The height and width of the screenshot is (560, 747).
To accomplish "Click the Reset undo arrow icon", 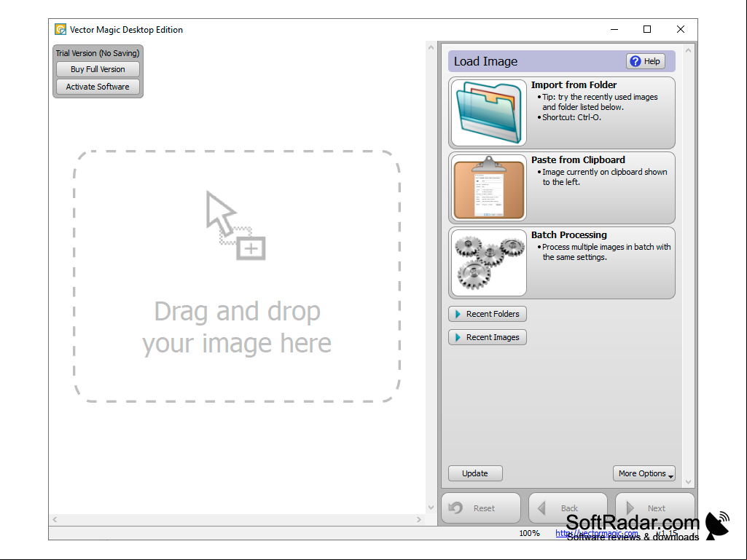I will pyautogui.click(x=455, y=508).
